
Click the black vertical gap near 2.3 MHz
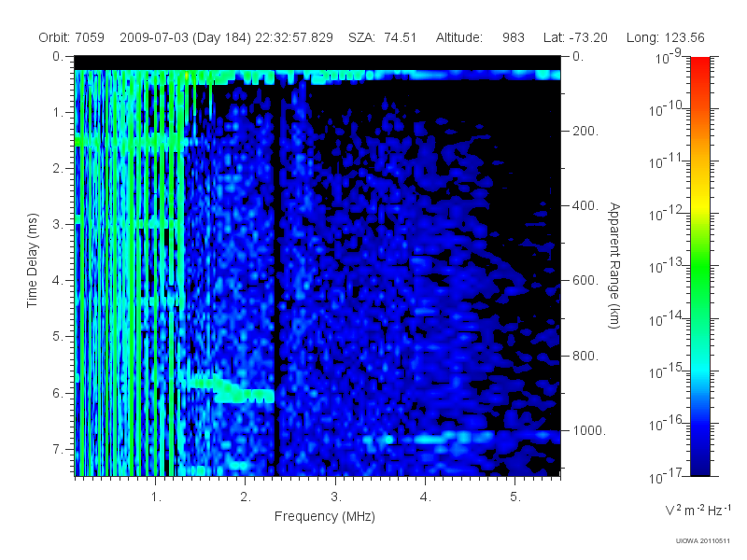pyautogui.click(x=277, y=281)
